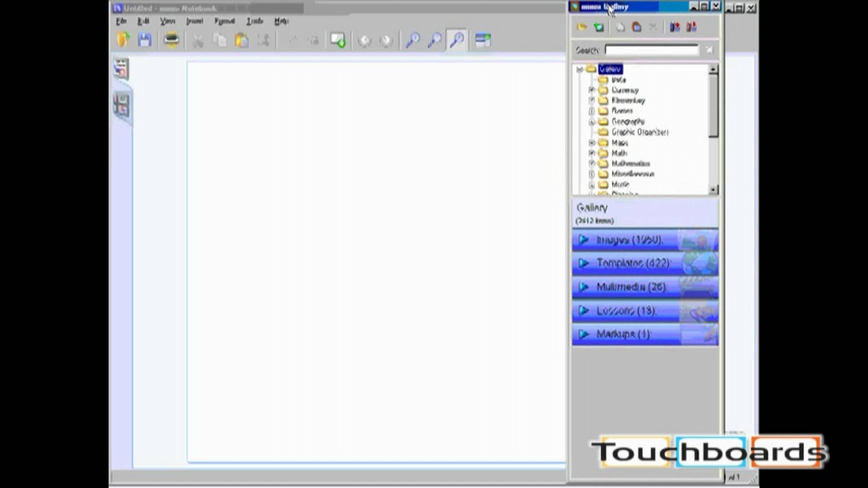This screenshot has width=868, height=488.
Task: Expand the Maps folder node
Action: (x=591, y=143)
